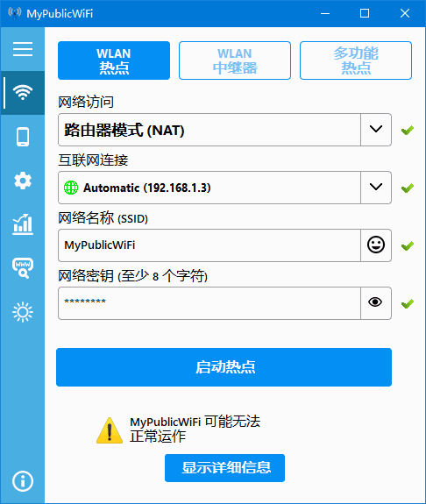Expand the 网络访问 dropdown arrow

coord(376,130)
